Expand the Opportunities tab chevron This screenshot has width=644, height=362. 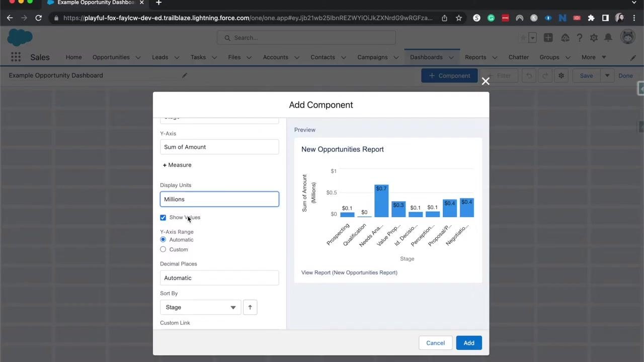138,57
